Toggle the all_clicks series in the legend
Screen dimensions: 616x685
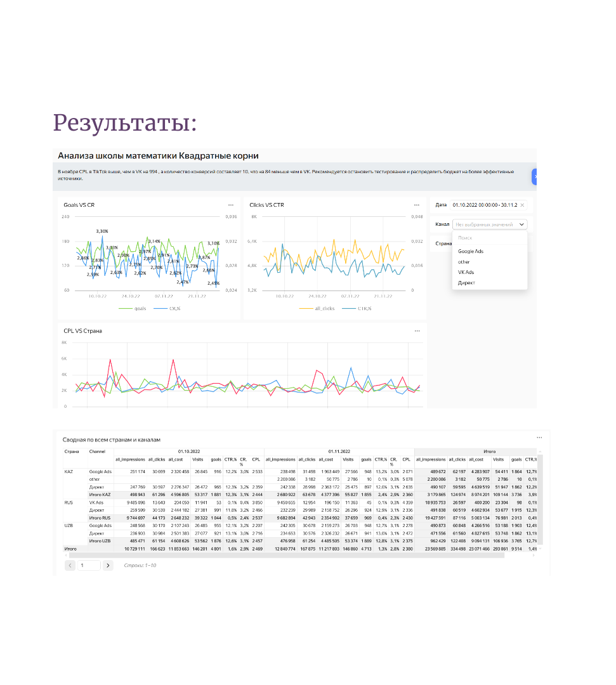tap(317, 308)
